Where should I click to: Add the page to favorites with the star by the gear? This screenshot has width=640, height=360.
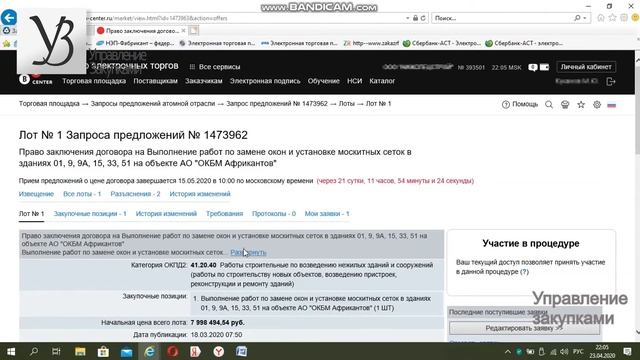click(x=581, y=104)
